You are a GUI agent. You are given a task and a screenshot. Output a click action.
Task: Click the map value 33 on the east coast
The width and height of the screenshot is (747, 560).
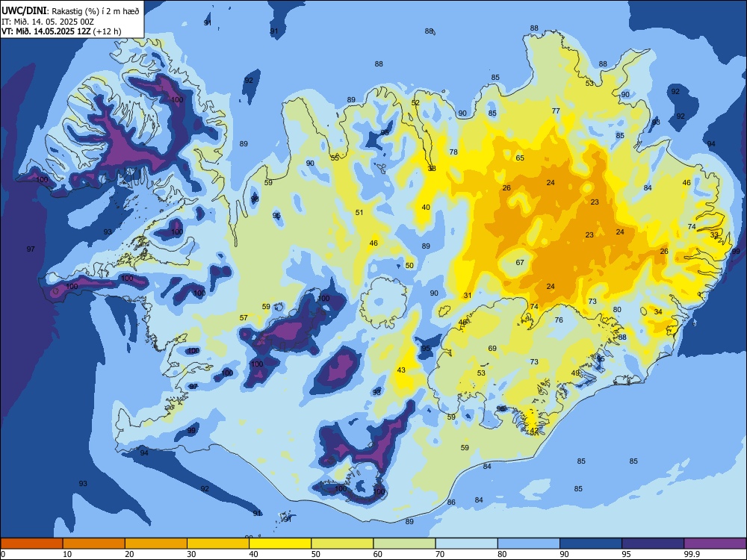pyautogui.click(x=714, y=235)
